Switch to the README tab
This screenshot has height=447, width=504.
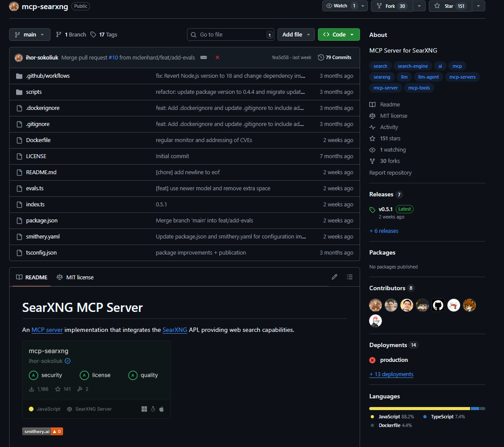pos(32,277)
